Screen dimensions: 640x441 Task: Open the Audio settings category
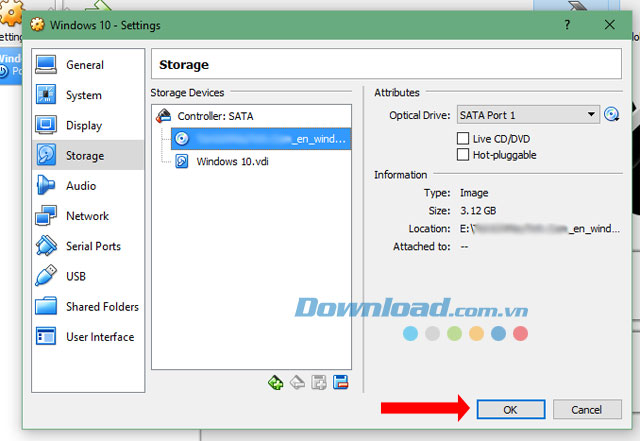pos(88,186)
